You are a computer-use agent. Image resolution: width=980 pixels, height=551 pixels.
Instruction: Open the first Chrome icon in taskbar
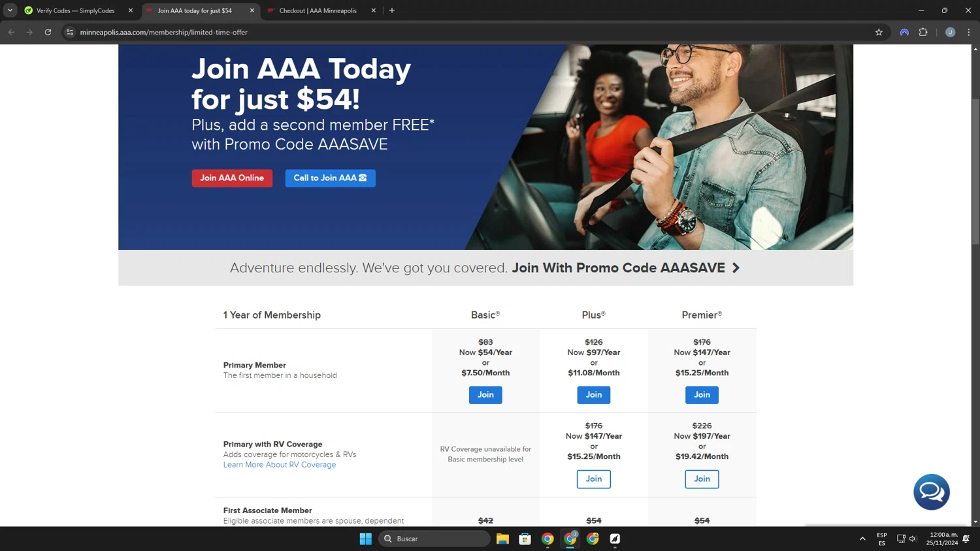coord(547,539)
